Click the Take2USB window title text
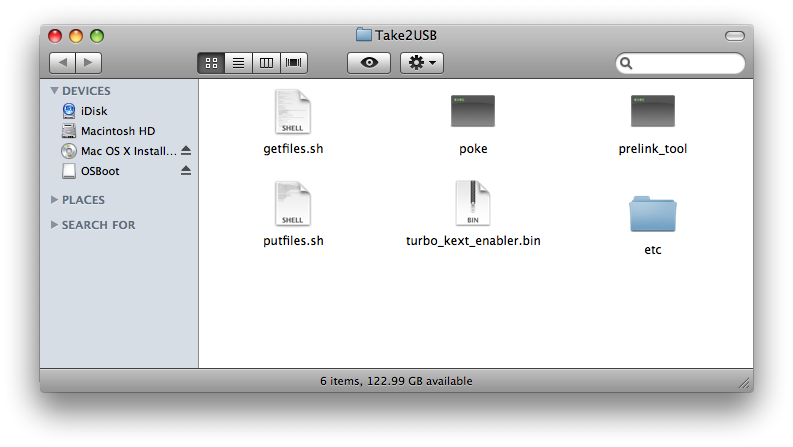Viewport: 793px width, 447px height. [x=406, y=35]
